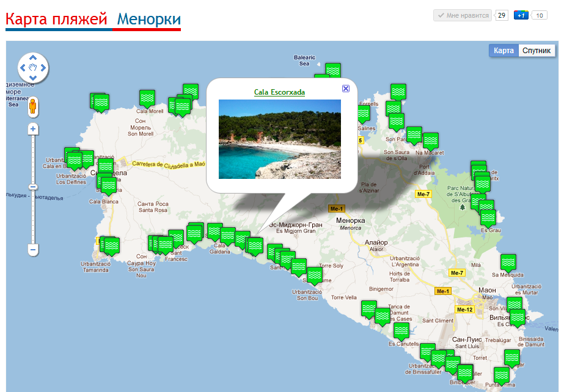Click the Карта пляжей Менорки heading
This screenshot has width=564, height=392.
pos(93,20)
